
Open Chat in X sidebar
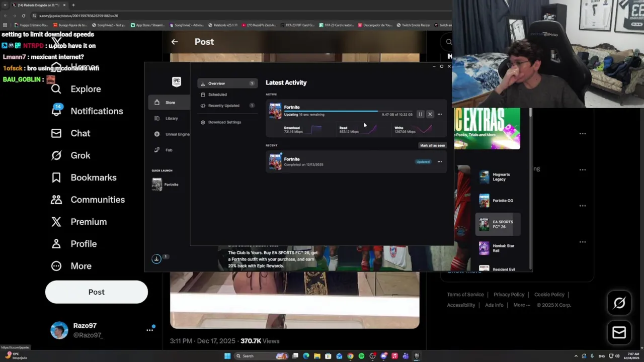[x=70, y=133]
